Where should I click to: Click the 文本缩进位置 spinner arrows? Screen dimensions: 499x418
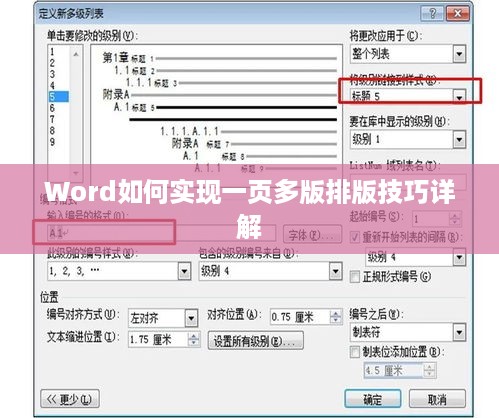(194, 340)
